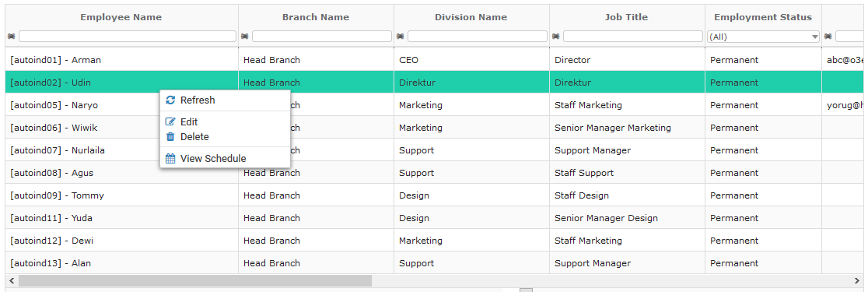Click the Employment Status dropdown arrow

(x=814, y=37)
